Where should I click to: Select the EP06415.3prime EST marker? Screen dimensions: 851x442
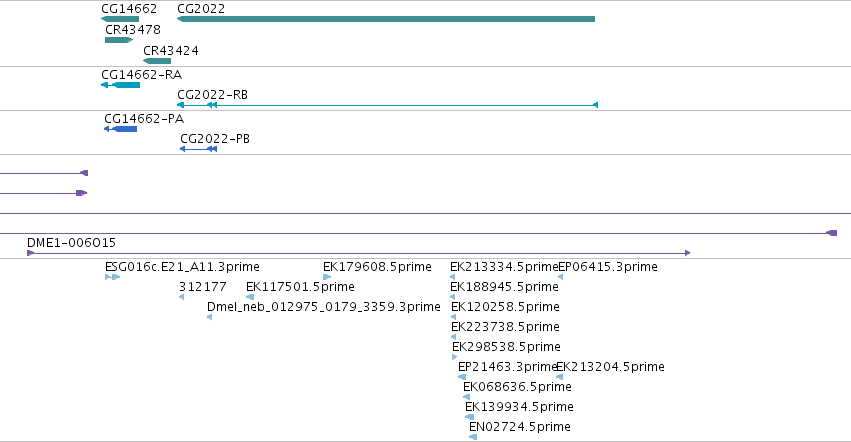[560, 277]
